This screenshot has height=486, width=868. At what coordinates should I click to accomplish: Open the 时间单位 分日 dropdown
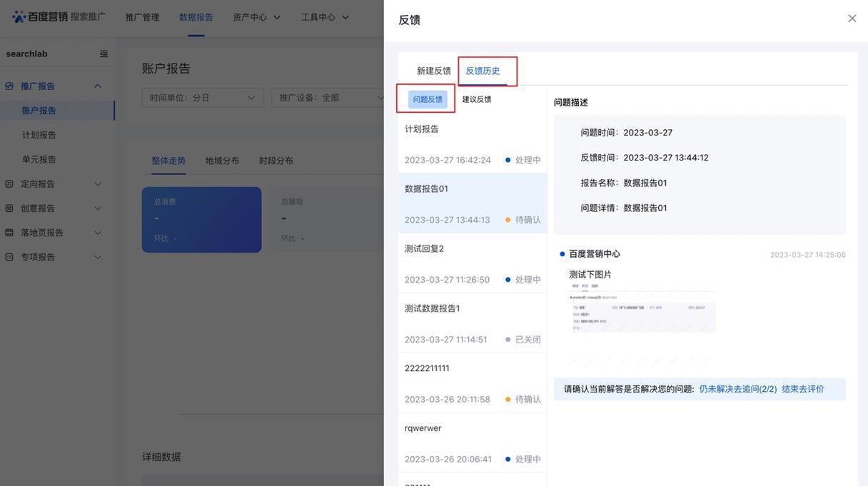coord(202,98)
